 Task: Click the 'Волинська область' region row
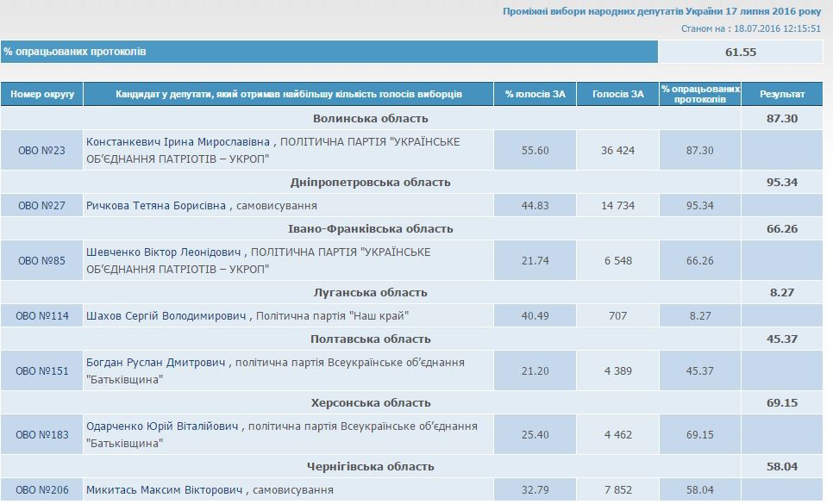[370, 119]
